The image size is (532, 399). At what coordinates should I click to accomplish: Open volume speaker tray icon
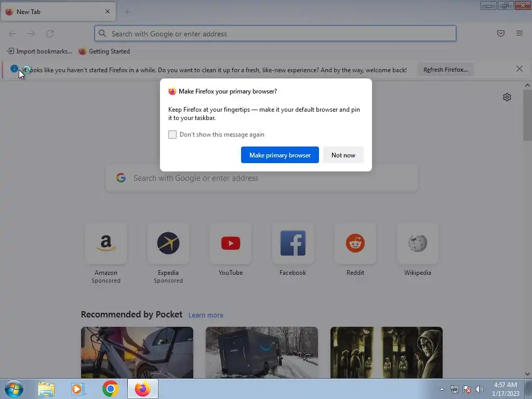click(x=480, y=389)
